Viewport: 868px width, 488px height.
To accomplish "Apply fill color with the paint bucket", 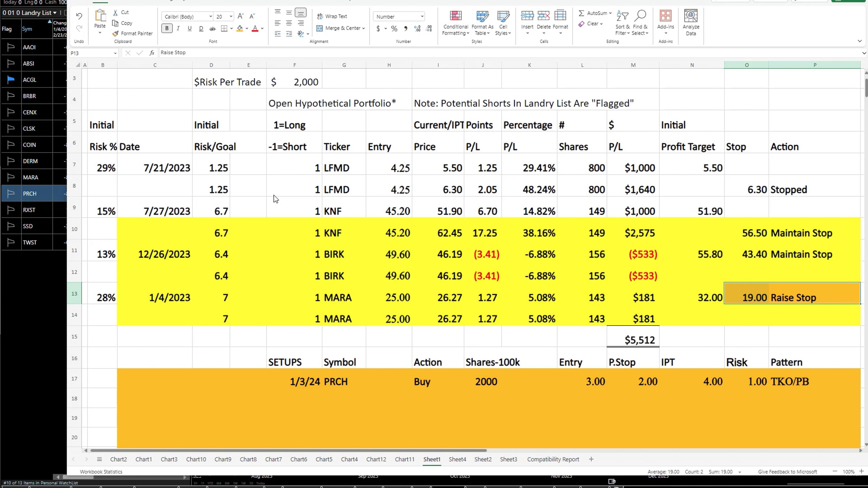I will (x=239, y=28).
